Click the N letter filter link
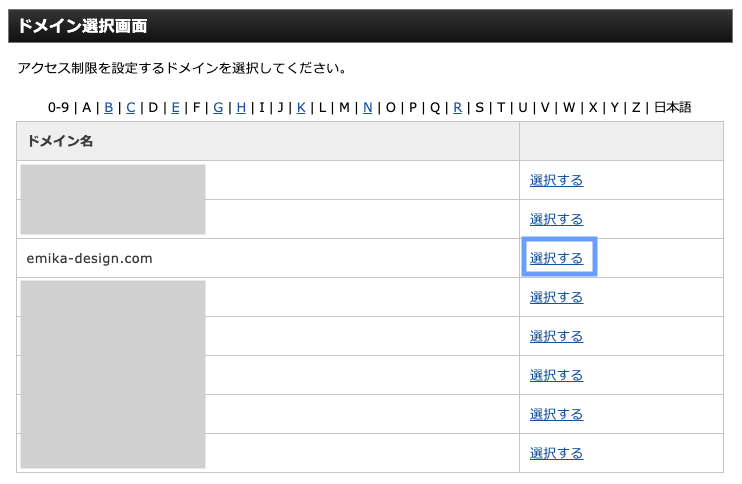The image size is (742, 484). click(368, 107)
